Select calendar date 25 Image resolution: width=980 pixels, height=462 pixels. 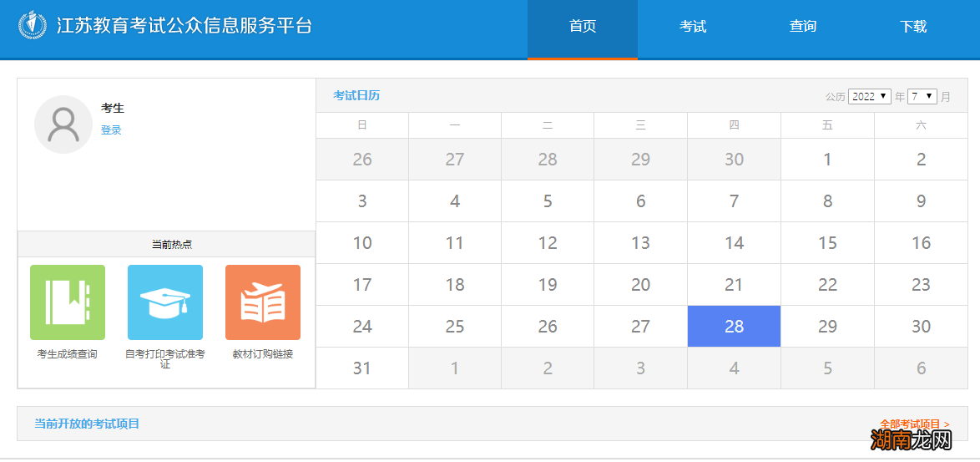point(455,327)
